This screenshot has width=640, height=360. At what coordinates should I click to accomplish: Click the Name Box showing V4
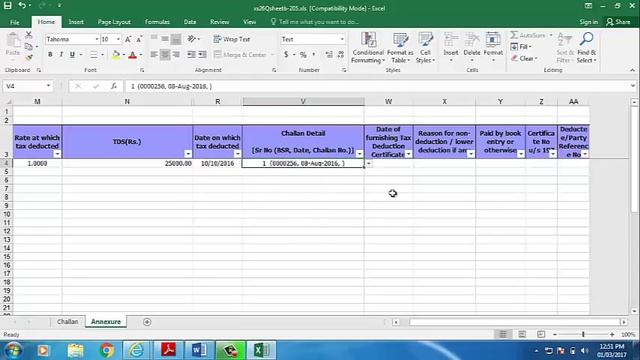[28, 86]
